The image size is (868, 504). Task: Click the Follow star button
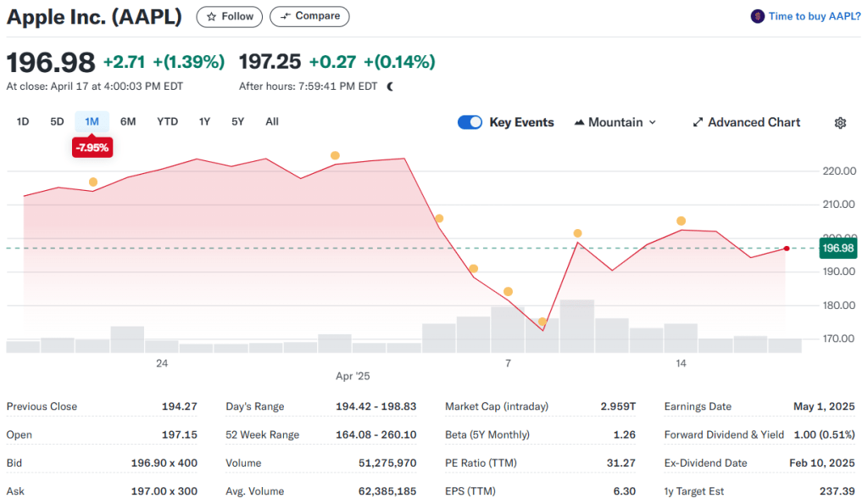tap(229, 17)
